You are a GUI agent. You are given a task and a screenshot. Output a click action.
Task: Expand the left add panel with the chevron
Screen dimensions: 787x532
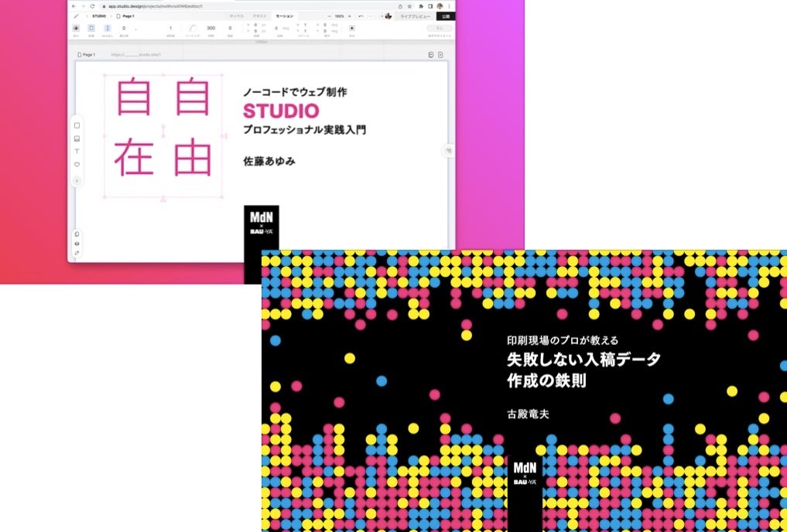tap(77, 181)
